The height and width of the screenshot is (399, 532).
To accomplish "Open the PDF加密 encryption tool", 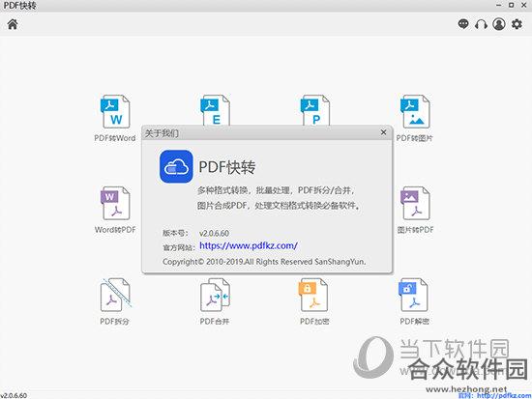I will 313,295.
